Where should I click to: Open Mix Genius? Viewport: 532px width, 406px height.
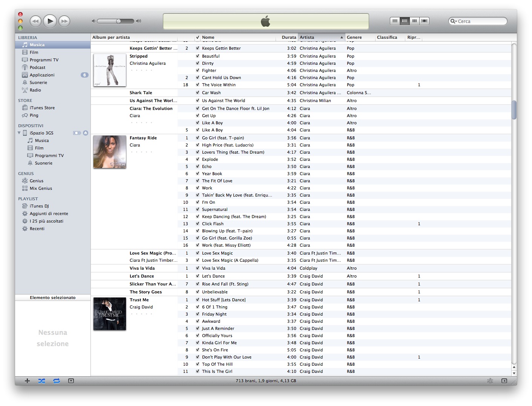tap(53, 188)
